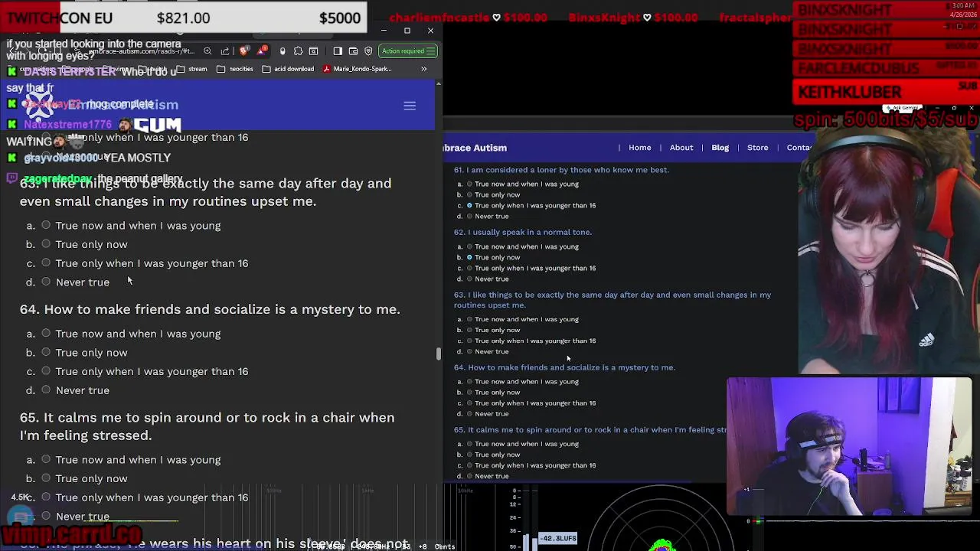Choose 'True only when younger than 16' for question 62, right window
The width and height of the screenshot is (980, 551).
click(x=469, y=268)
